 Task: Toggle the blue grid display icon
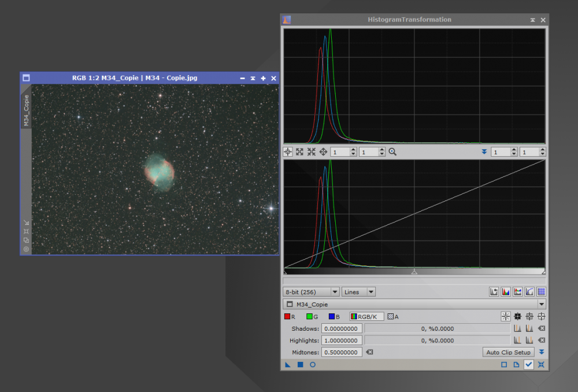(x=541, y=292)
